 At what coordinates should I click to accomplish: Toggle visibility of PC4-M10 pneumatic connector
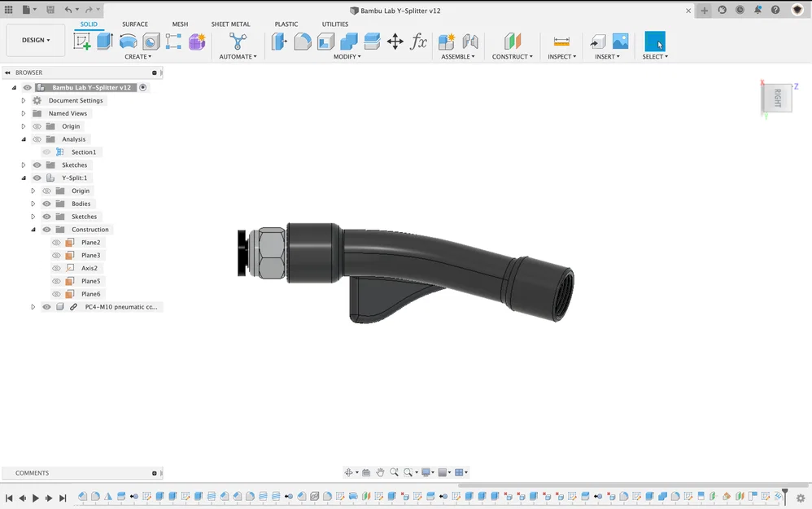pyautogui.click(x=46, y=307)
